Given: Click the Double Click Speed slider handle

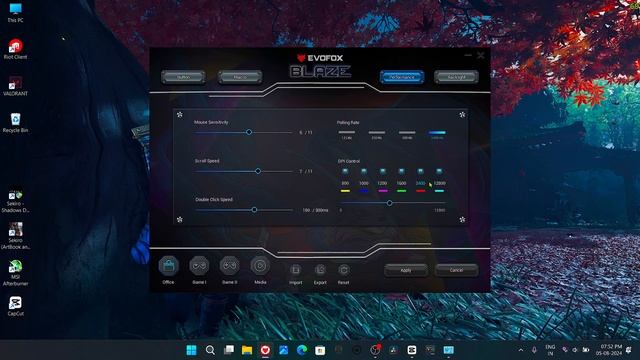Looking at the screenshot, I should pos(254,210).
